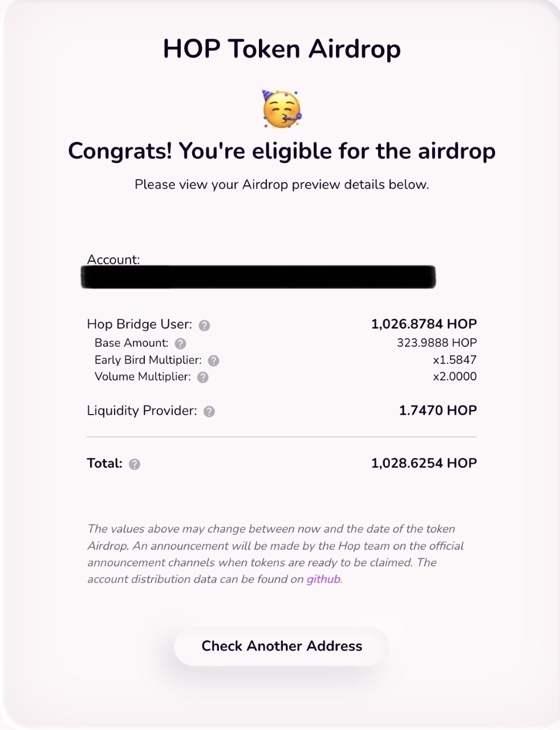The height and width of the screenshot is (730, 560).
Task: Click the Account label
Action: 113,259
